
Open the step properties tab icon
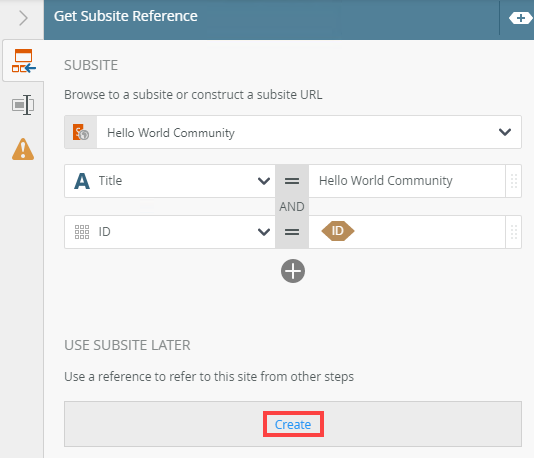click(23, 105)
